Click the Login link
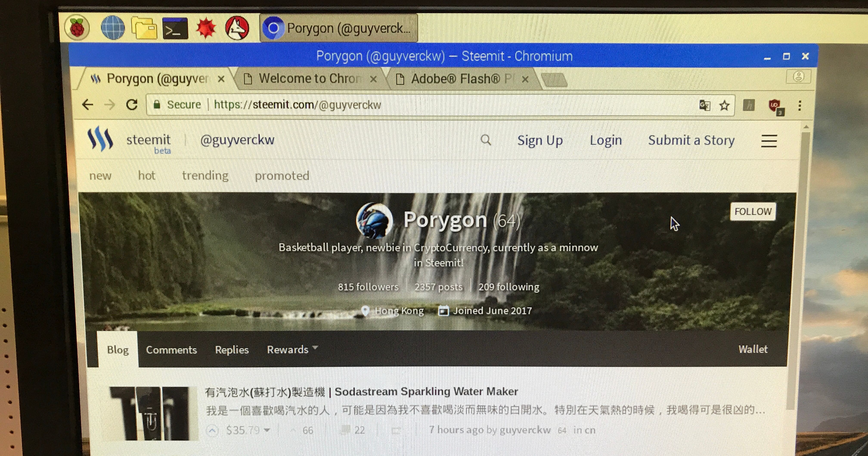 click(x=606, y=140)
